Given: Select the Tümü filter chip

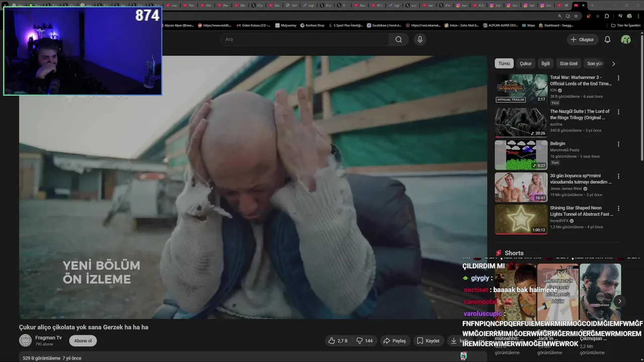Looking at the screenshot, I should (504, 63).
